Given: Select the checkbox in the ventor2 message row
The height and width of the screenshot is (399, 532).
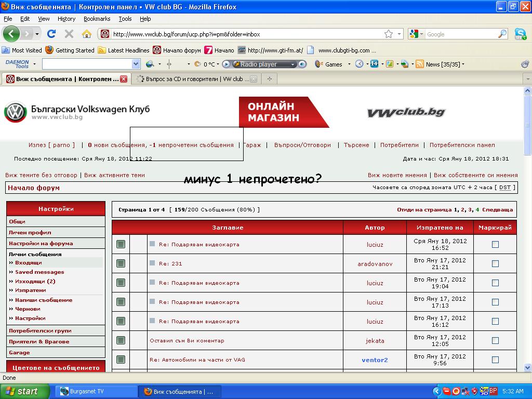Looking at the screenshot, I should pyautogui.click(x=495, y=360).
